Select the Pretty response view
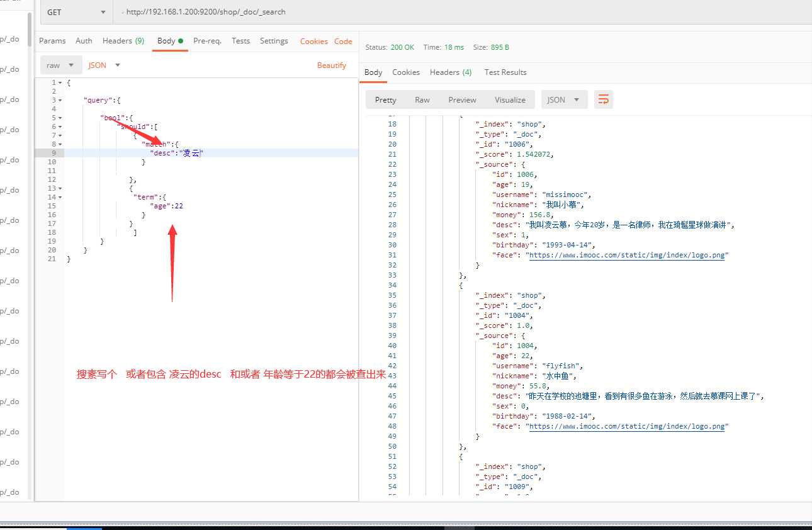 click(386, 100)
